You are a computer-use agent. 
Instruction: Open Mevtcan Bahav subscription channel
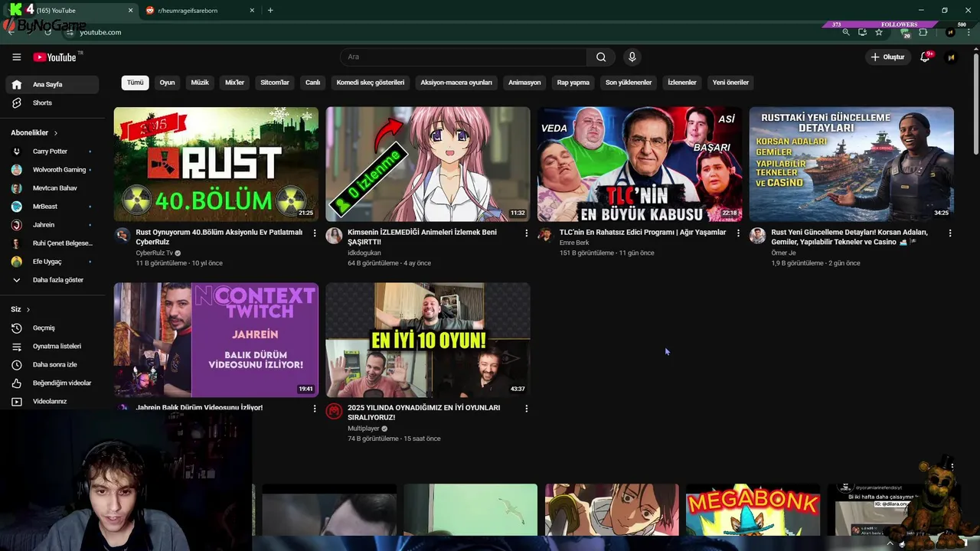pos(53,188)
